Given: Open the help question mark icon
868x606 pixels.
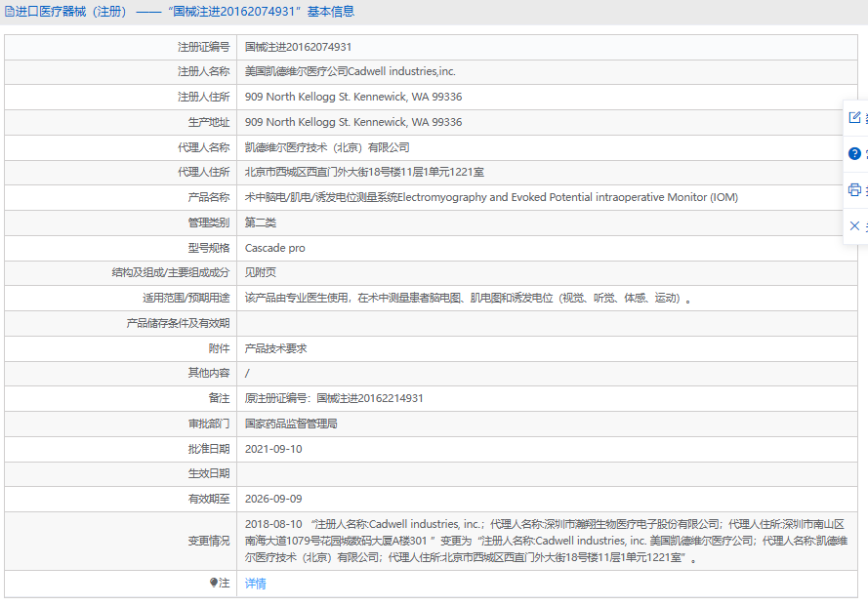Looking at the screenshot, I should click(x=854, y=153).
